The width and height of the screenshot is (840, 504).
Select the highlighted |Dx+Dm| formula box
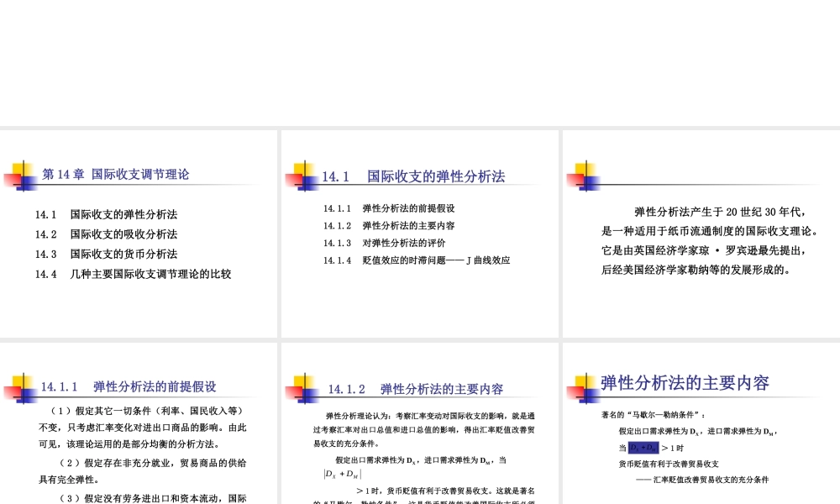(642, 448)
